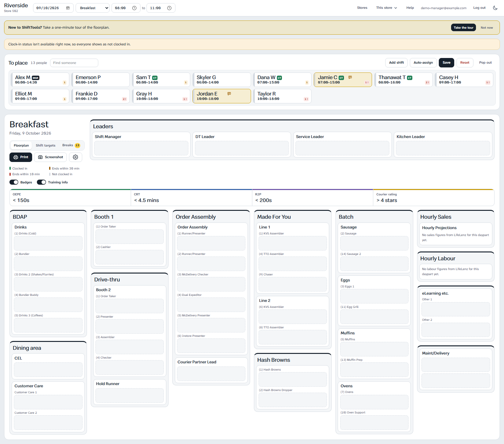Click the Shift Manager position slot

tap(141, 148)
